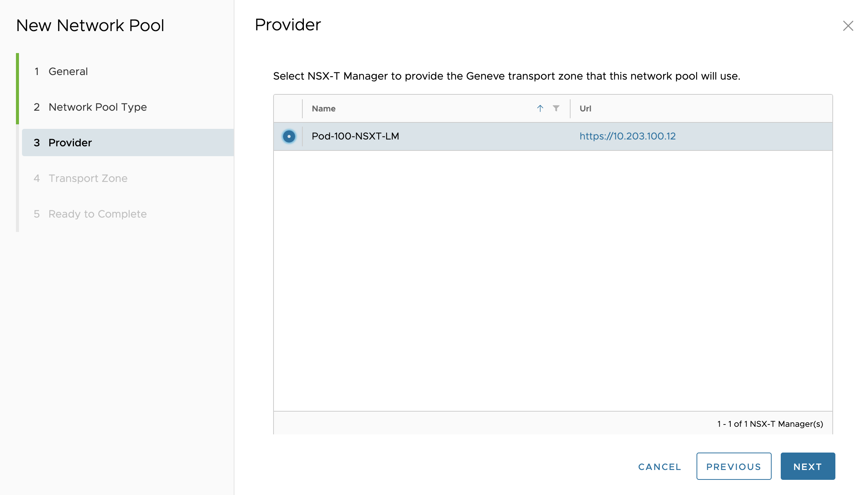Screen dimensions: 868x495
Task: Open the https://10.203.100.12 URL link
Action: (627, 136)
